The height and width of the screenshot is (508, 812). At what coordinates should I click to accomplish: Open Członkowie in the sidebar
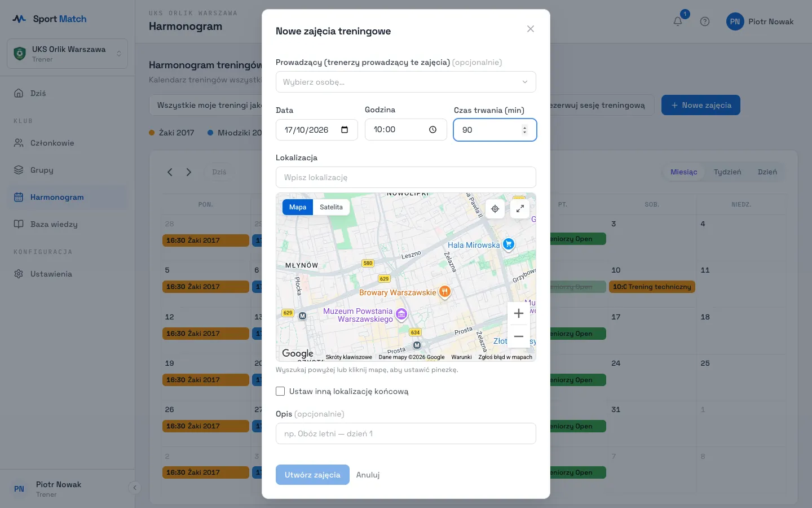coord(68,143)
